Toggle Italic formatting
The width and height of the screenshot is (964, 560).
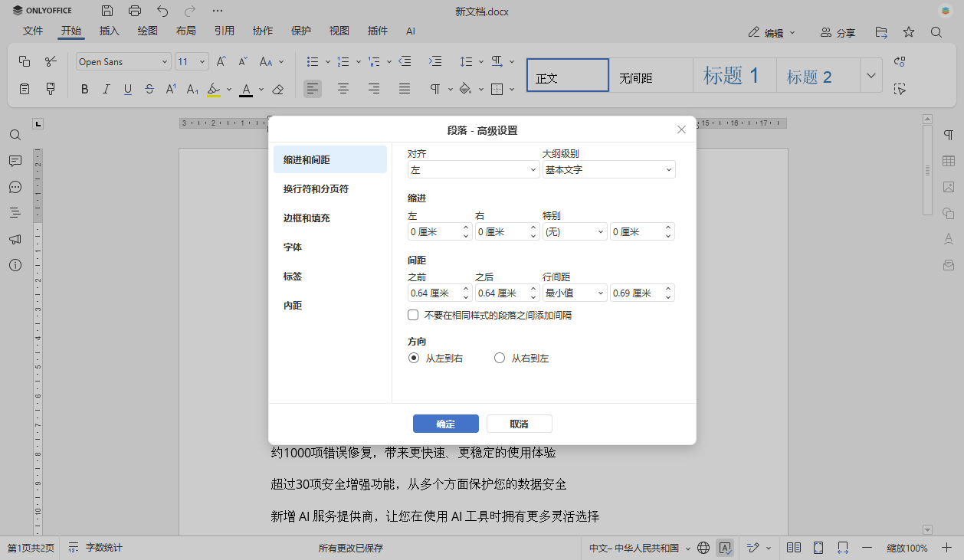[107, 89]
